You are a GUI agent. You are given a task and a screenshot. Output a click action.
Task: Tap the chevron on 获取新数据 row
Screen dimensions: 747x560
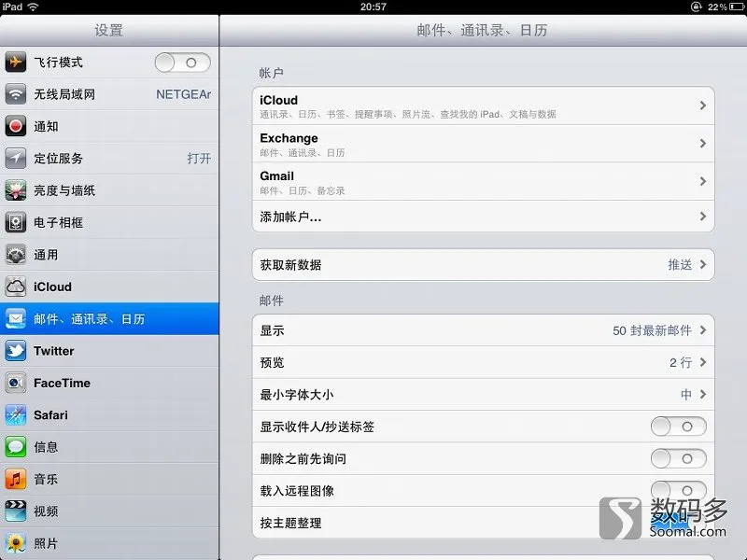click(x=703, y=264)
